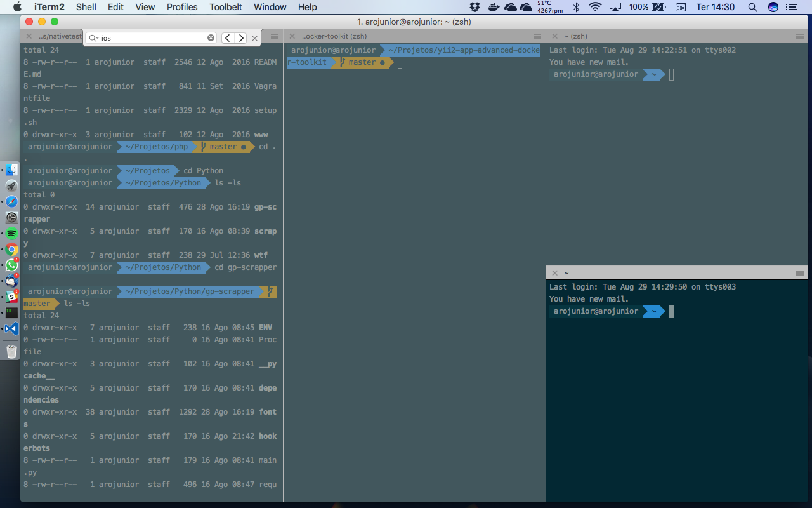This screenshot has height=508, width=812.
Task: Click the Dropbox menu bar icon
Action: [475, 7]
